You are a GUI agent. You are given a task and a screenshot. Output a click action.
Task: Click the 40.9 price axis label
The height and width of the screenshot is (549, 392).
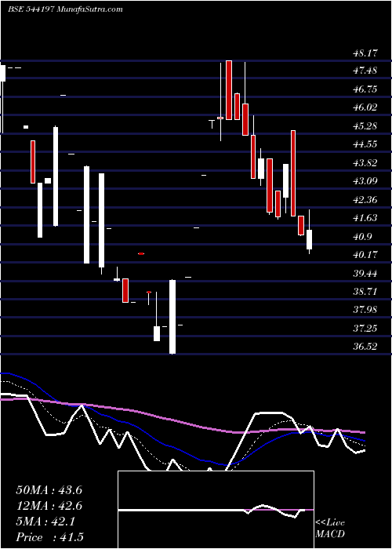click(363, 237)
